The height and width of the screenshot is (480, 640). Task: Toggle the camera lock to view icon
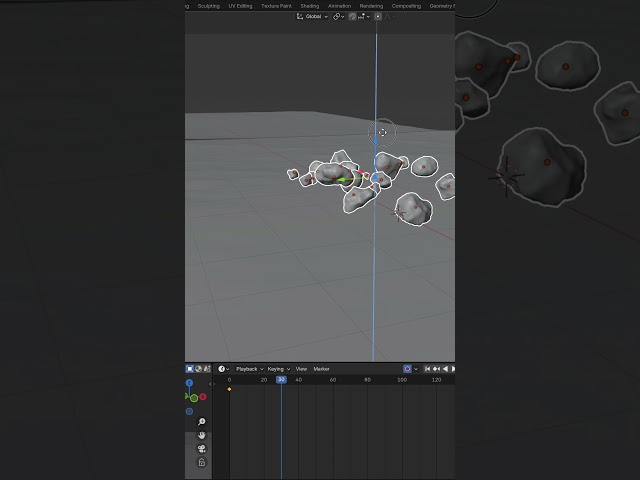202,462
